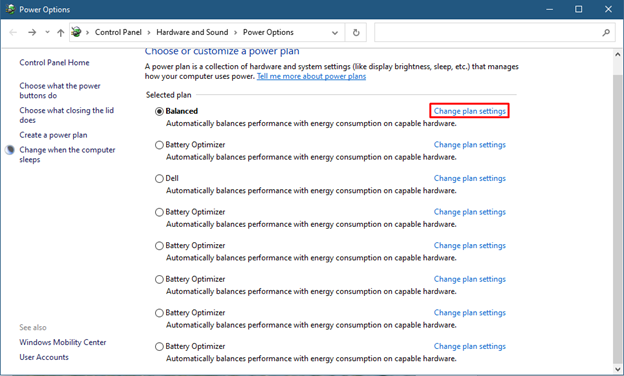
Task: Open Change when the computer sleeps
Action: 67,155
